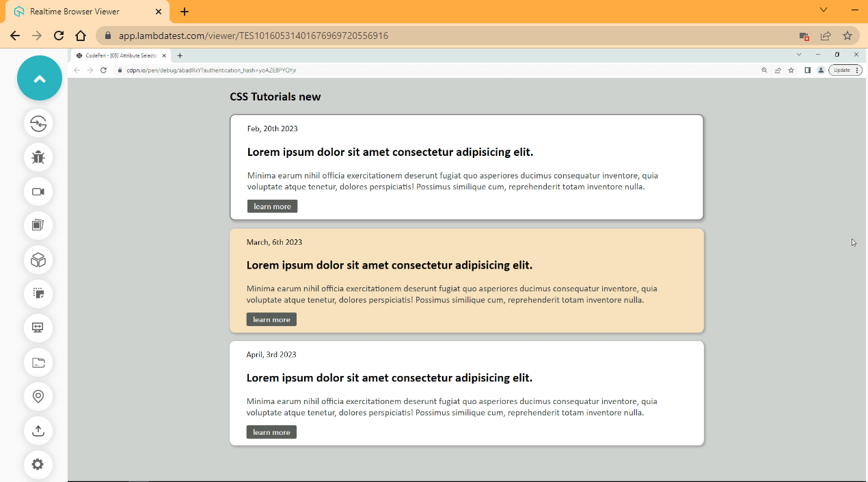The image size is (868, 482).
Task: Click the first learn more button
Action: point(272,206)
